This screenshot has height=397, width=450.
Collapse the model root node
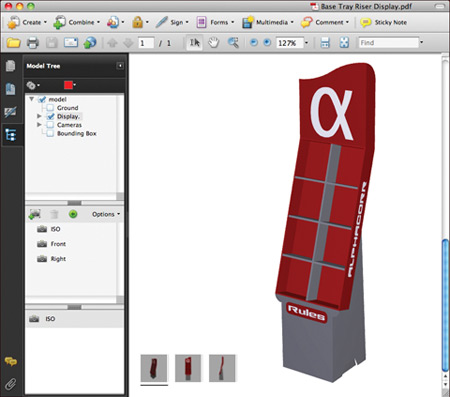[x=32, y=99]
